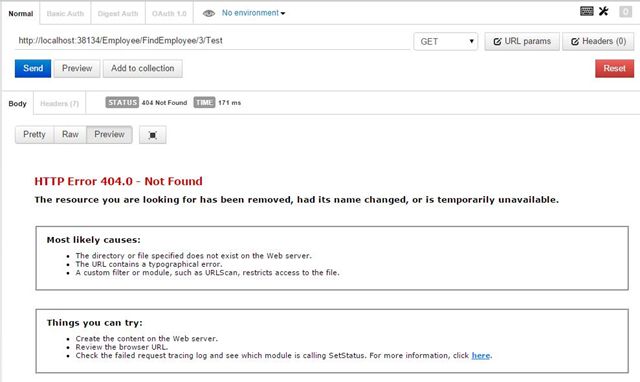This screenshot has width=640, height=382.
Task: Click the request URL input field
Action: click(x=212, y=41)
